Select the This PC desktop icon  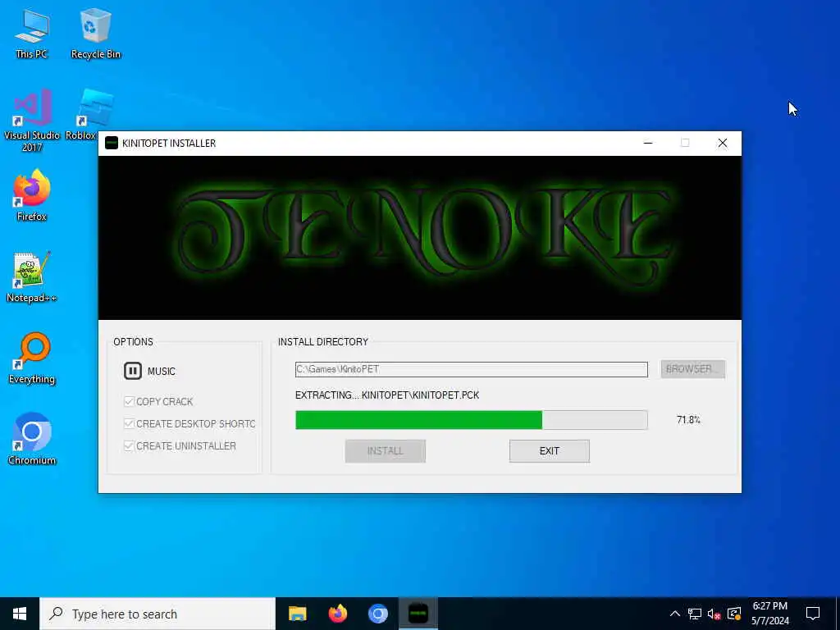(x=32, y=33)
